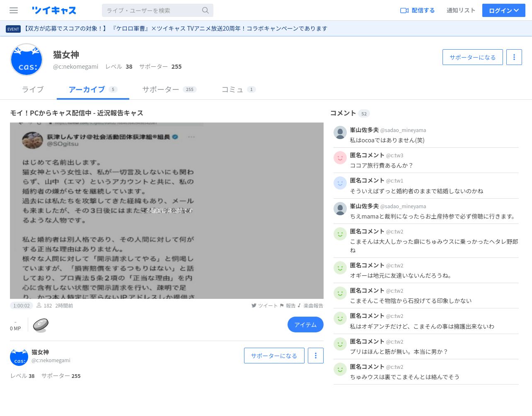Screen dimensions: 532x416
Task: Open the サポーター tab
Action: 169,89
